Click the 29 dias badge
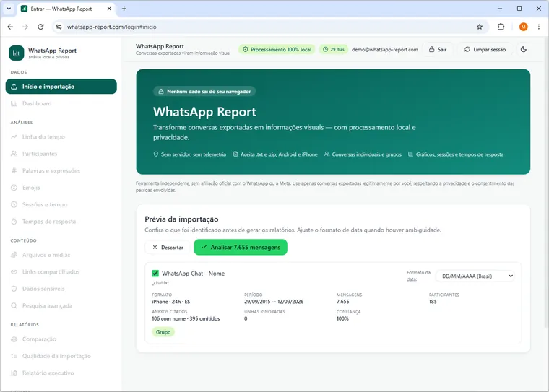 tap(334, 49)
